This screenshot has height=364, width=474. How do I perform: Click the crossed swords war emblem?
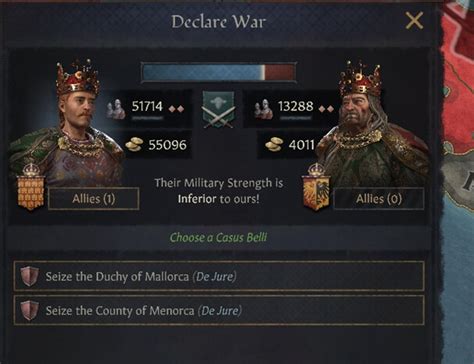coord(219,110)
